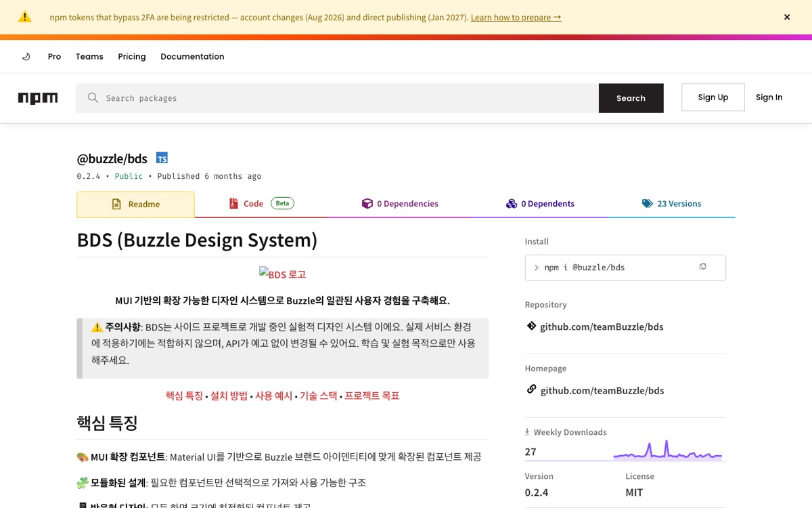
Task: Click the Version value '0.2.4' in sidebar
Action: 537,492
